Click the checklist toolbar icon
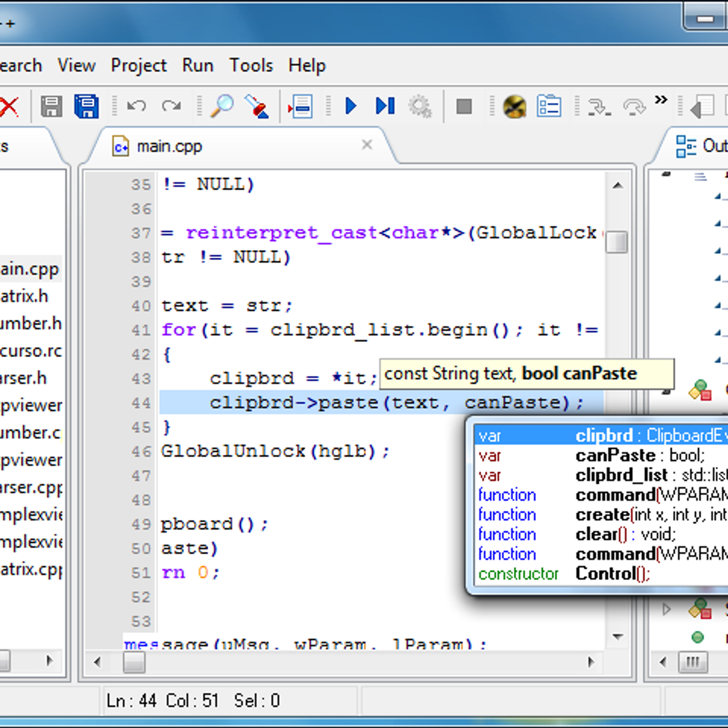The height and width of the screenshot is (728, 728). pyautogui.click(x=549, y=106)
